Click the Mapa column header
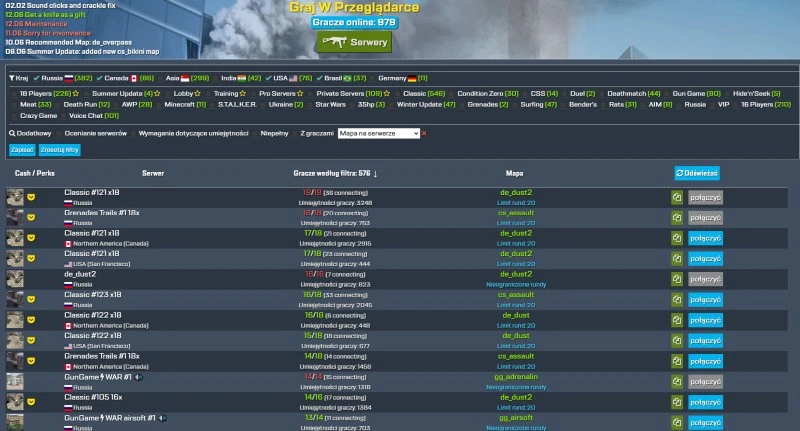 pos(514,173)
